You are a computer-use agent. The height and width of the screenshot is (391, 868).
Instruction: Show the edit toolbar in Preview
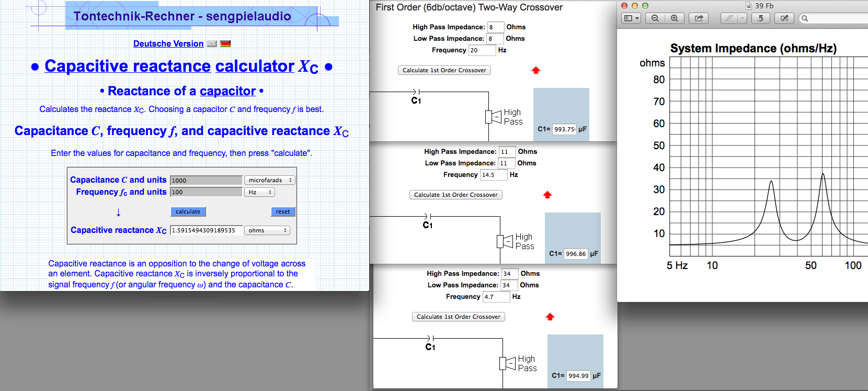coord(784,18)
